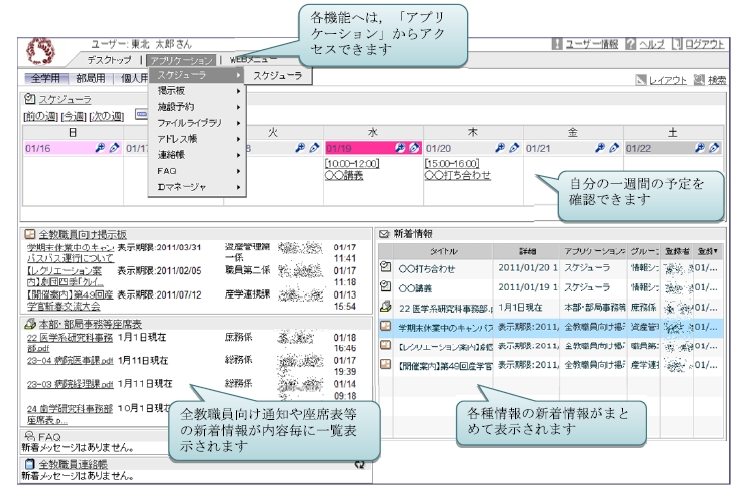This screenshot has width=743, height=502.
Task: Click the pencil edit icon for 01/21
Action: point(615,148)
